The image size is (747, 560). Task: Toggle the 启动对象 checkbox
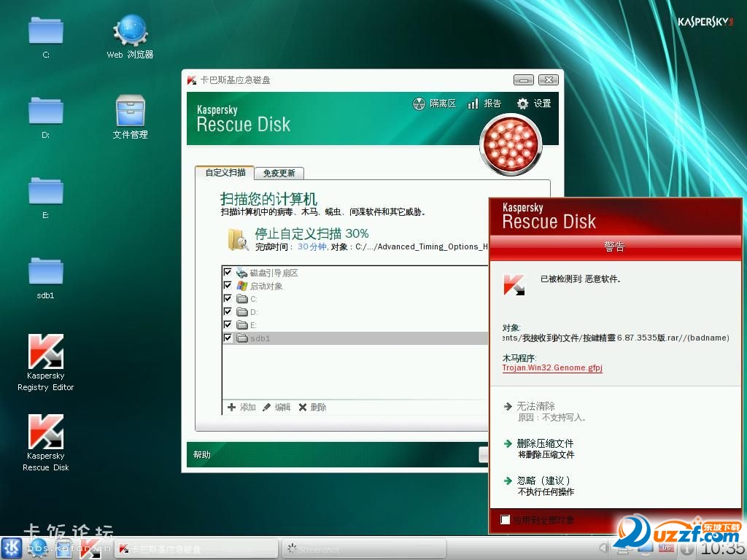click(228, 285)
